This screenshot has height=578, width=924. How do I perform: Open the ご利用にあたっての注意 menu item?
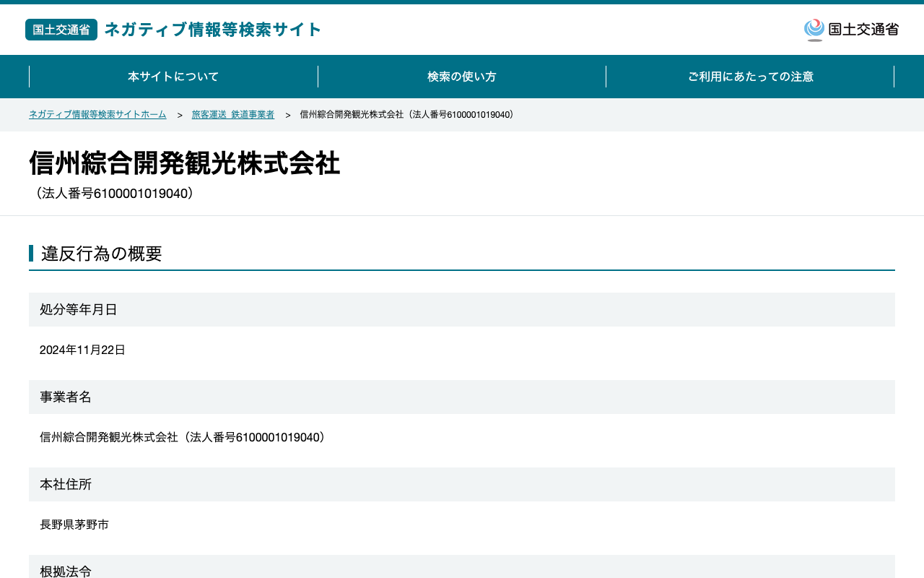[x=750, y=77]
